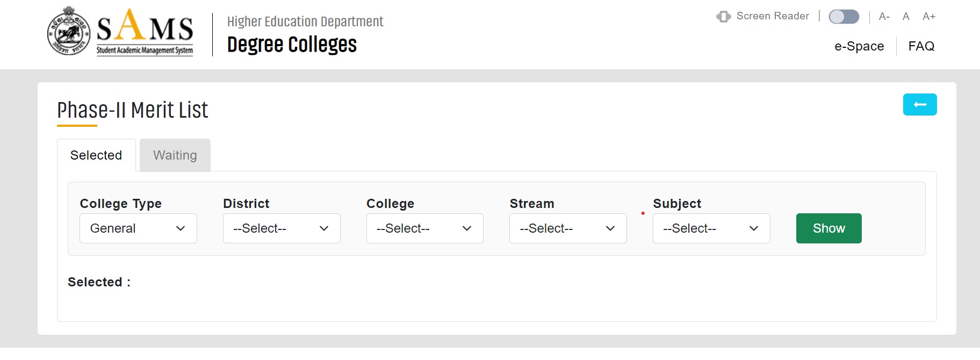Image resolution: width=980 pixels, height=360 pixels.
Task: Open the College Type dropdown
Action: (138, 228)
